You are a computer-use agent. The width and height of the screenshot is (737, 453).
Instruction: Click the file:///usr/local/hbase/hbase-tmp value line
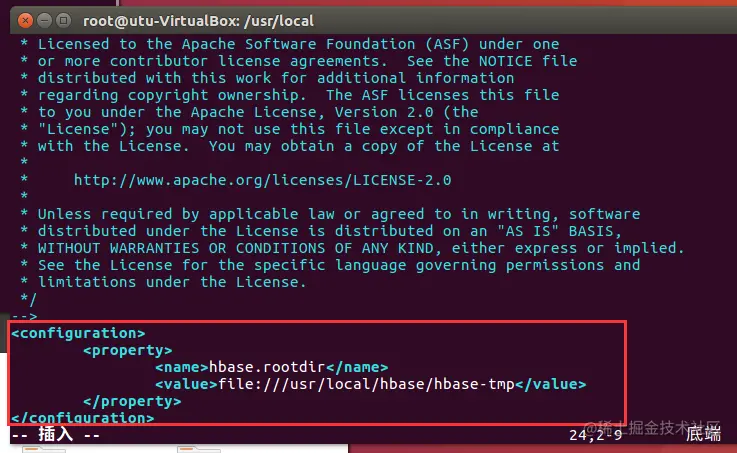371,384
